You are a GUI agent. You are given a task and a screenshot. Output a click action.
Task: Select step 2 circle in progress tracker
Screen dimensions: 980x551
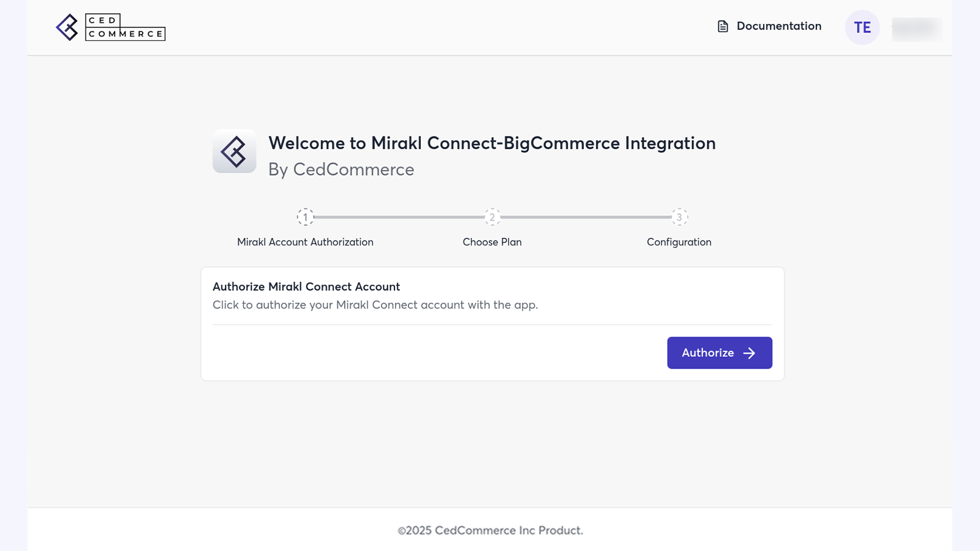click(x=492, y=217)
